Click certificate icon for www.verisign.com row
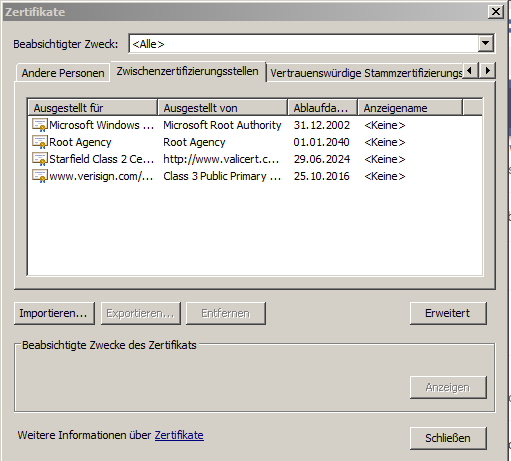 [x=40, y=176]
